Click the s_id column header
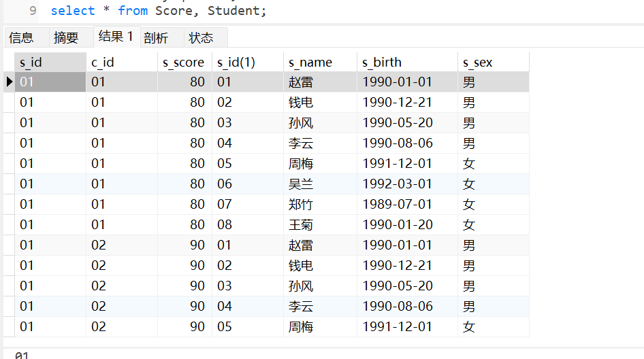Image resolution: width=644 pixels, height=359 pixels. point(50,63)
